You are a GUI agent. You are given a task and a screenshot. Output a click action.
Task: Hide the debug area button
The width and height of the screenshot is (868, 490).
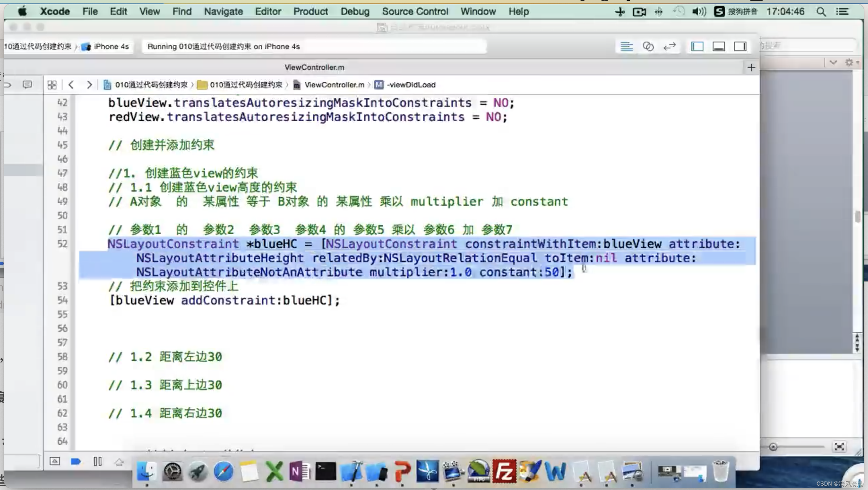point(55,461)
